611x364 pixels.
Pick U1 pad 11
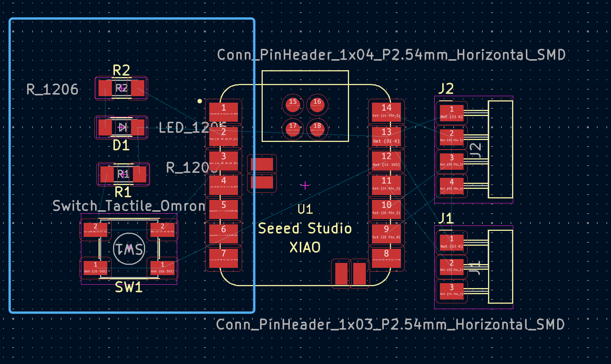(x=386, y=185)
